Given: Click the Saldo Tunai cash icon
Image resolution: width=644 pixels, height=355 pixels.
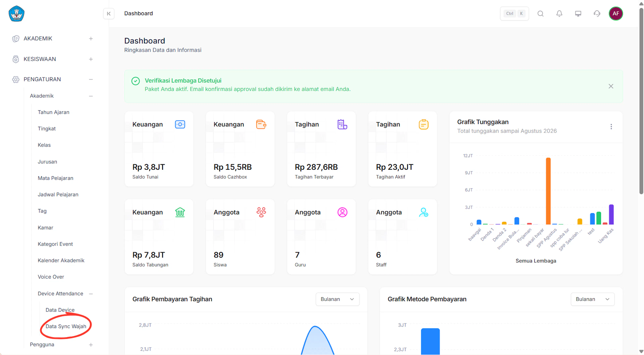Looking at the screenshot, I should 180,124.
